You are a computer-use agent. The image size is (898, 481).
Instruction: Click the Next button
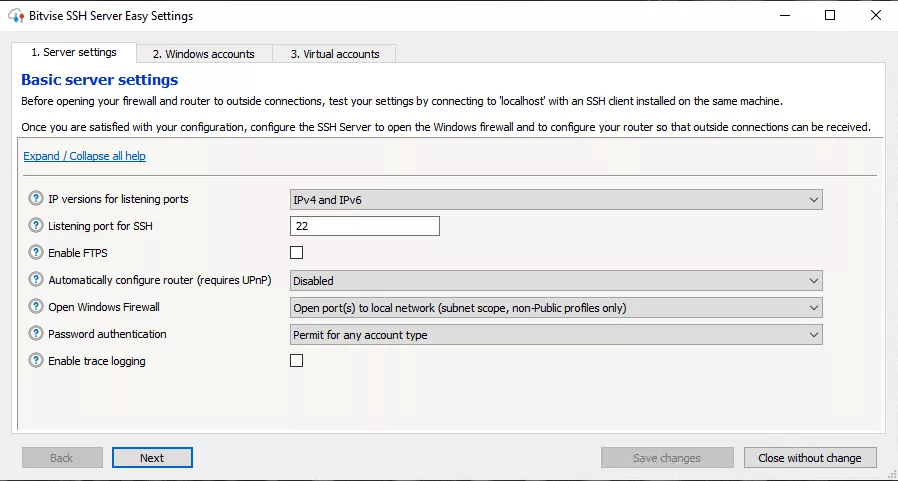152,458
